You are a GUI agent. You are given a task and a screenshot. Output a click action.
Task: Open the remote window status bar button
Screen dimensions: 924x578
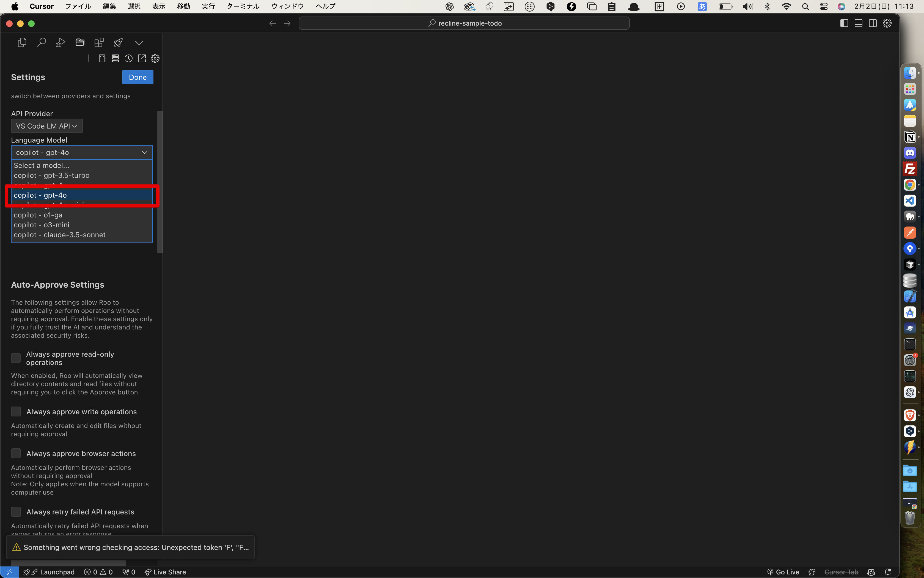point(9,572)
